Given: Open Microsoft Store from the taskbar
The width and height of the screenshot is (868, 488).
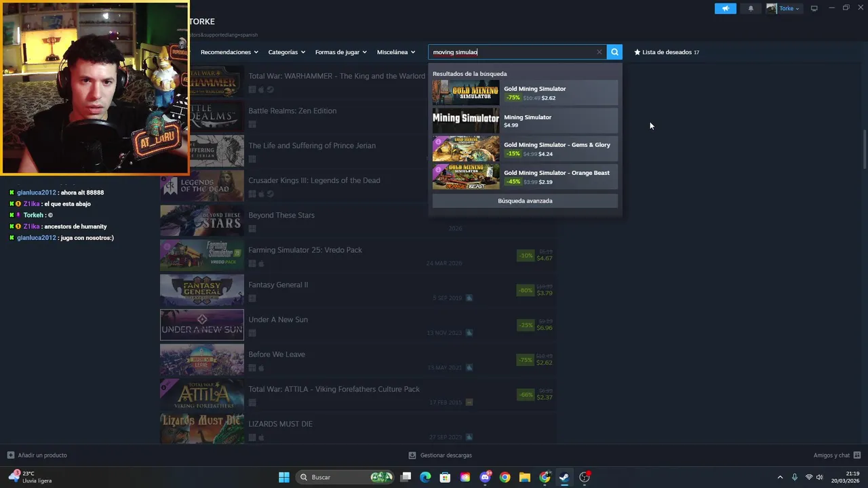Looking at the screenshot, I should pos(446,477).
